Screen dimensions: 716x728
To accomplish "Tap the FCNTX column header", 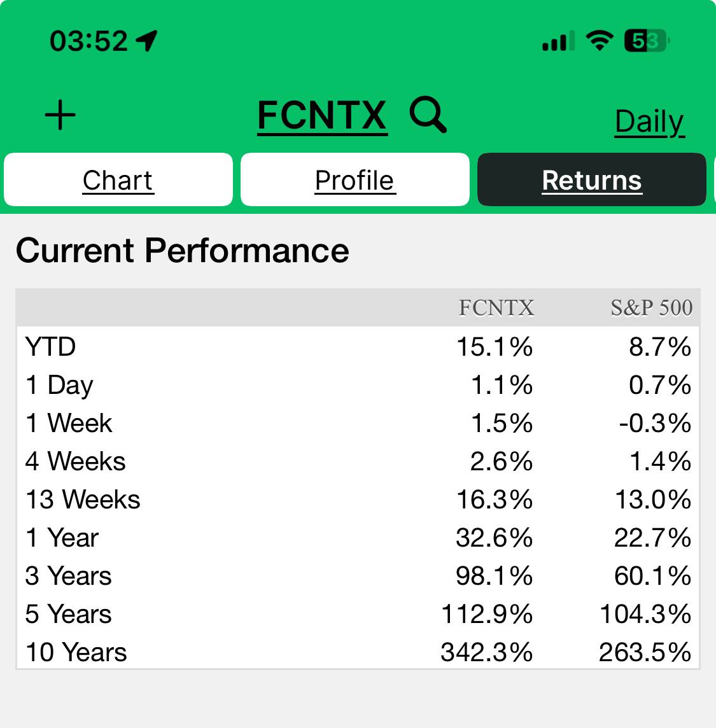I will (496, 308).
